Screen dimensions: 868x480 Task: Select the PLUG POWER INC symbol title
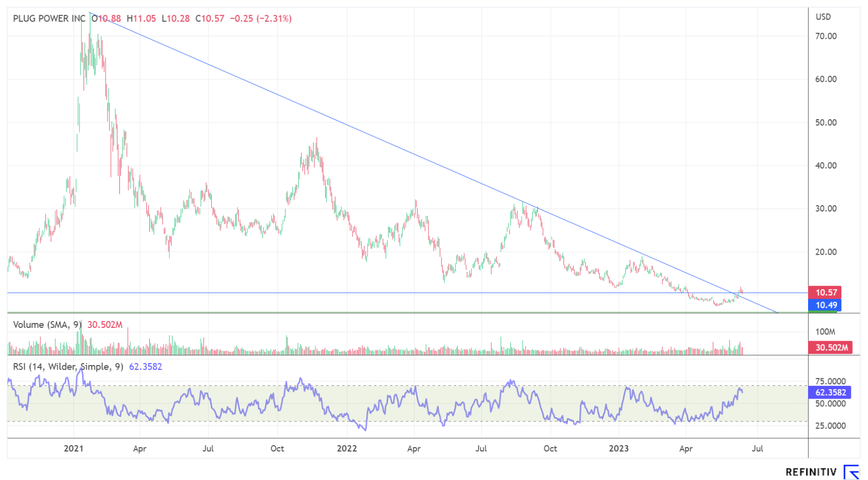point(49,19)
